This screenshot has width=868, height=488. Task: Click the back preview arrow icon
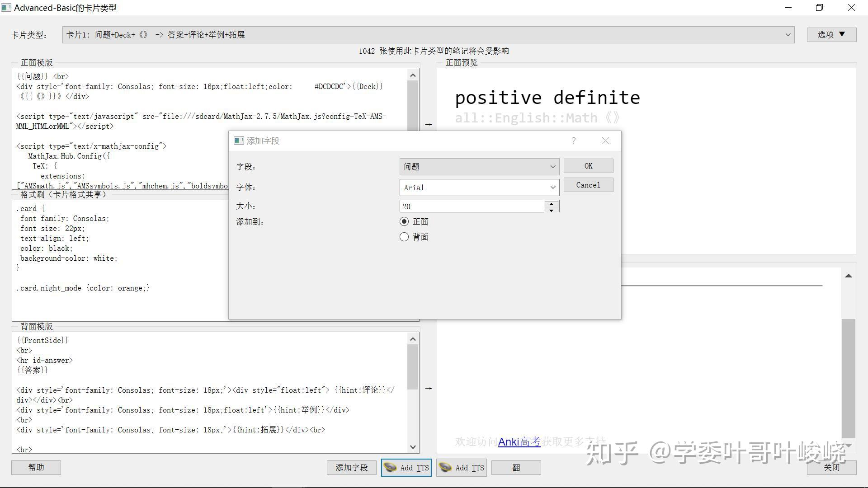(x=428, y=388)
